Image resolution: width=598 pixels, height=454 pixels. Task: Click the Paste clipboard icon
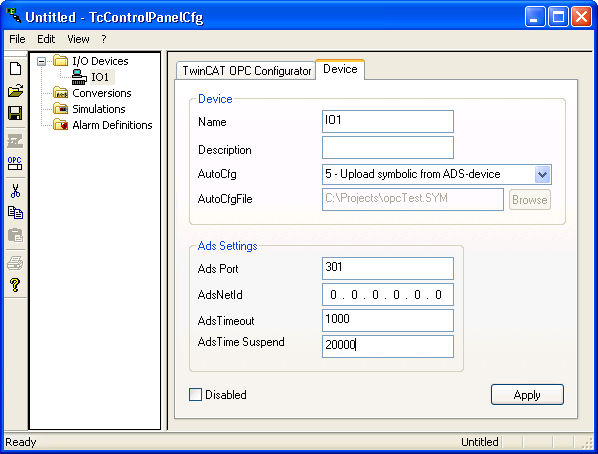[15, 235]
